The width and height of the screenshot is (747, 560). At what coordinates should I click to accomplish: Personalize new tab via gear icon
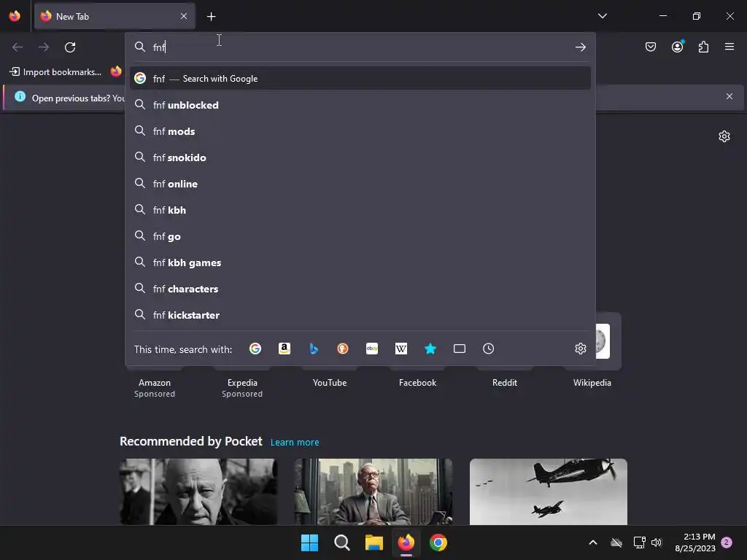pos(724,136)
